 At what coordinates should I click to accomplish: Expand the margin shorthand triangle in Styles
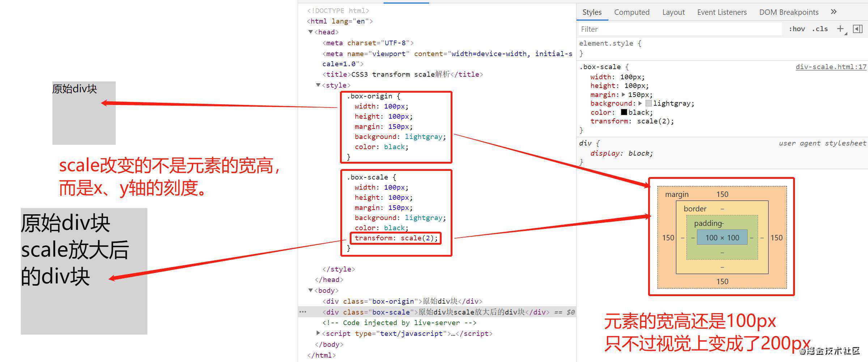624,94
